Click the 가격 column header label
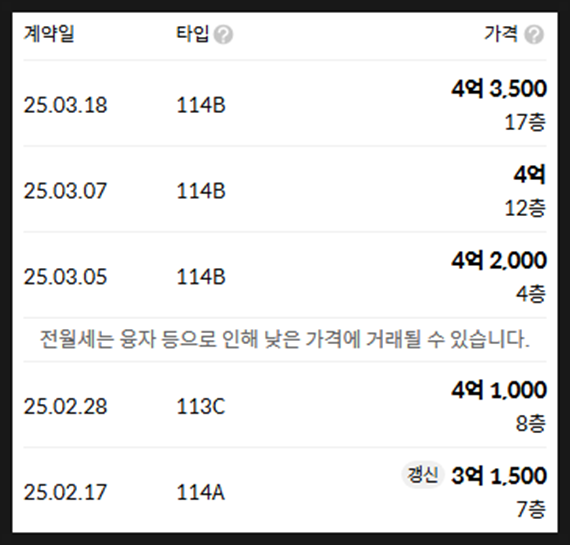Viewport: 570px width, 545px height. [x=501, y=34]
